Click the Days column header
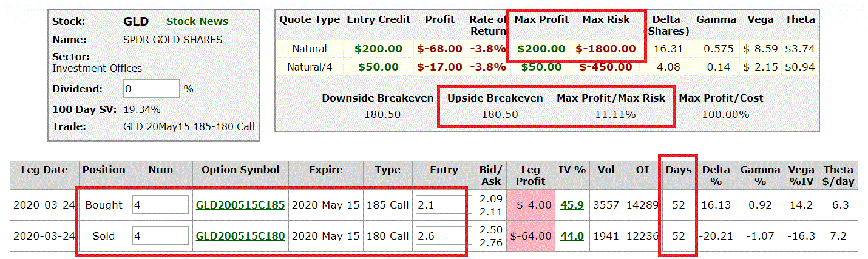This screenshot has width=868, height=259. tap(679, 170)
